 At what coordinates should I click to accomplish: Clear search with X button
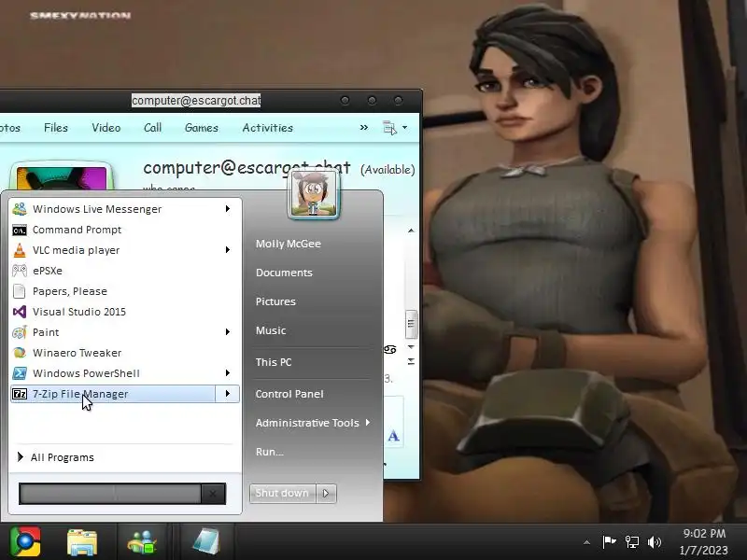pyautogui.click(x=213, y=494)
